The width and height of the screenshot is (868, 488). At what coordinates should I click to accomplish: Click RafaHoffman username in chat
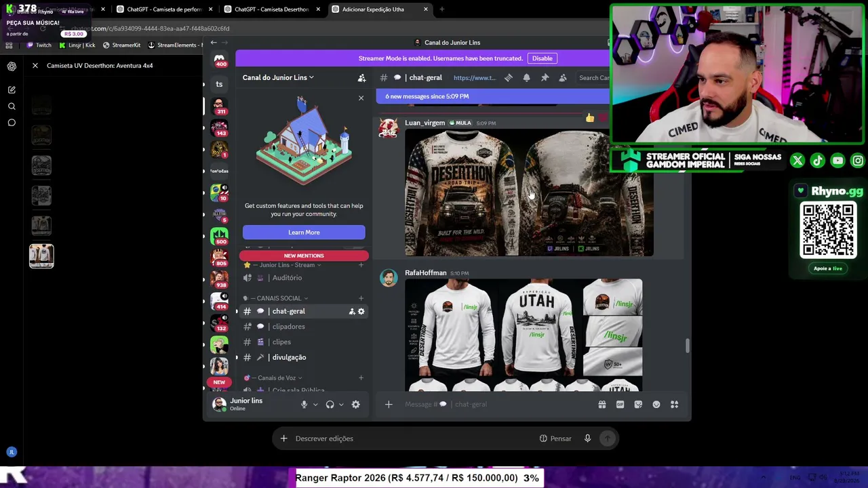pos(426,273)
